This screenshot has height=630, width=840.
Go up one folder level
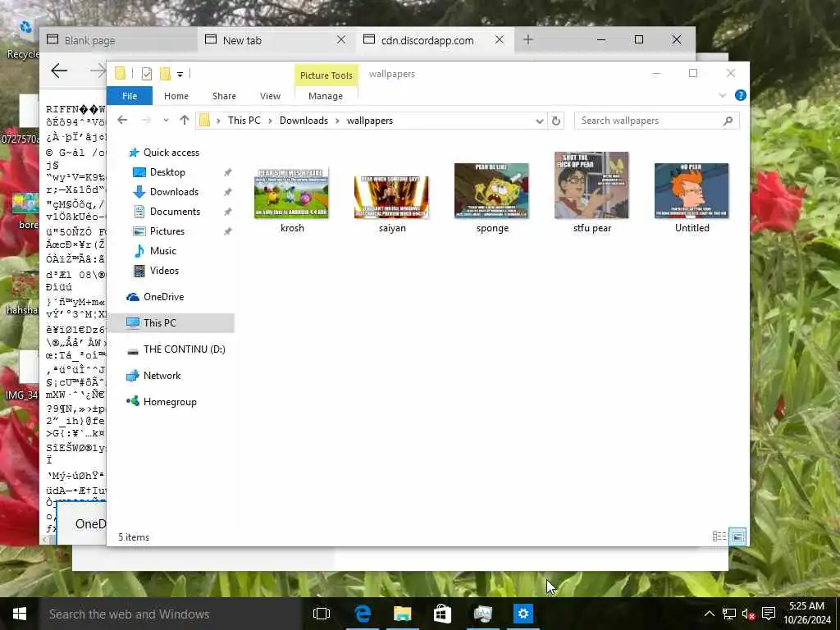(x=185, y=120)
